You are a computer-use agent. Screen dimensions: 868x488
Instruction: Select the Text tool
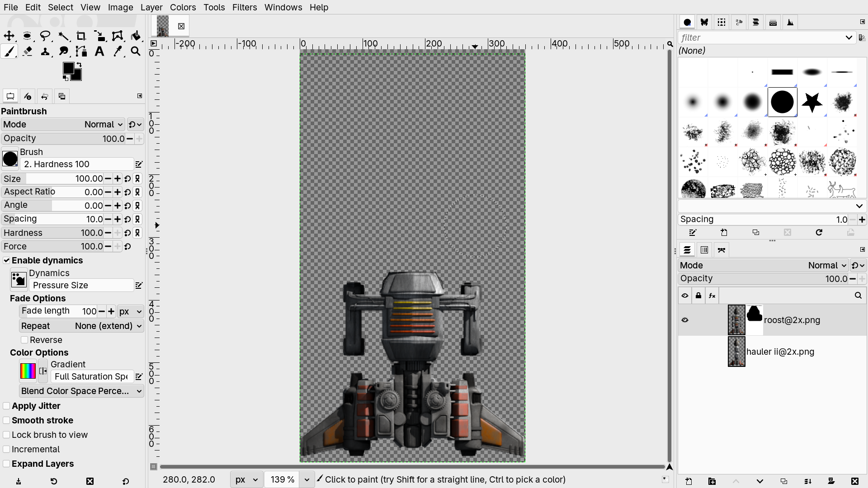(99, 52)
